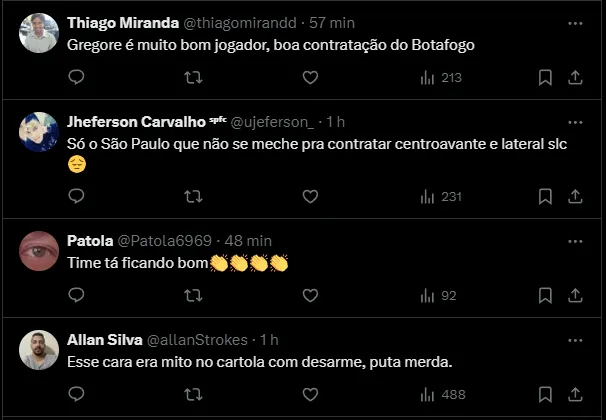View analytics of Jheferson Carvalho's tweet (231)
This screenshot has width=606, height=420.
click(440, 196)
